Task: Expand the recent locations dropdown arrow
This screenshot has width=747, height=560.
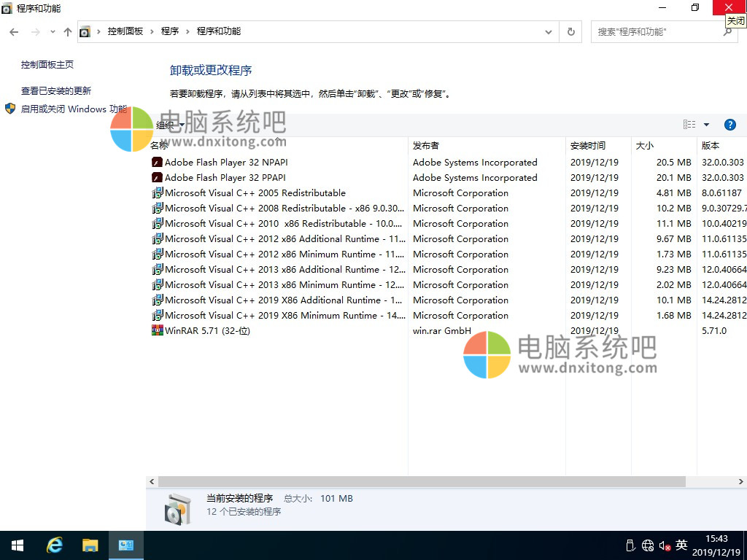Action: tap(53, 32)
